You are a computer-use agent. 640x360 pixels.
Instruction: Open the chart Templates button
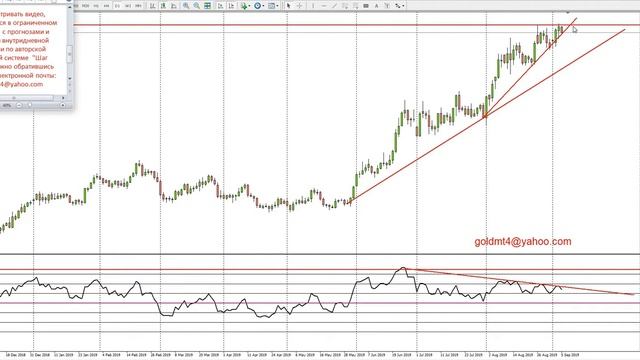click(x=271, y=6)
